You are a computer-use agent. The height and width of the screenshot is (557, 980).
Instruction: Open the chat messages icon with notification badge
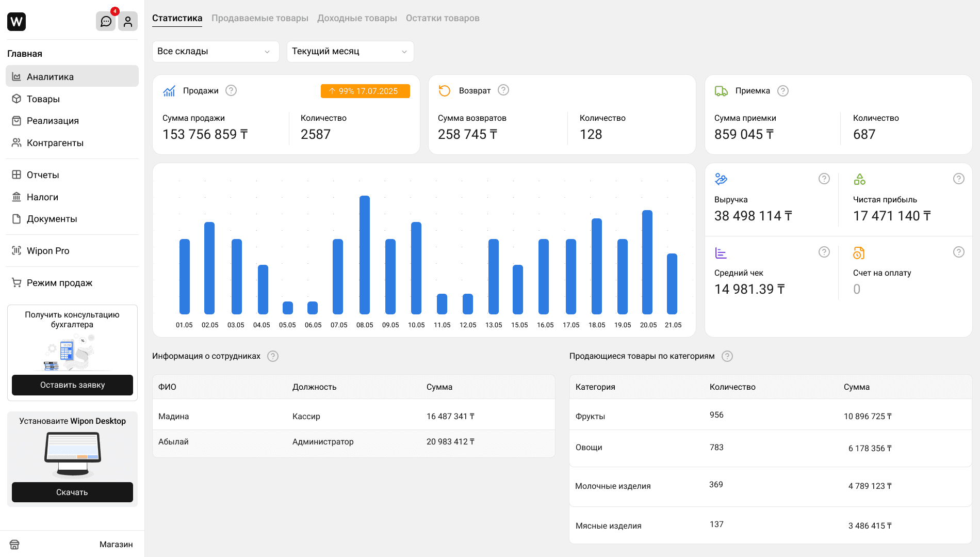pyautogui.click(x=106, y=22)
